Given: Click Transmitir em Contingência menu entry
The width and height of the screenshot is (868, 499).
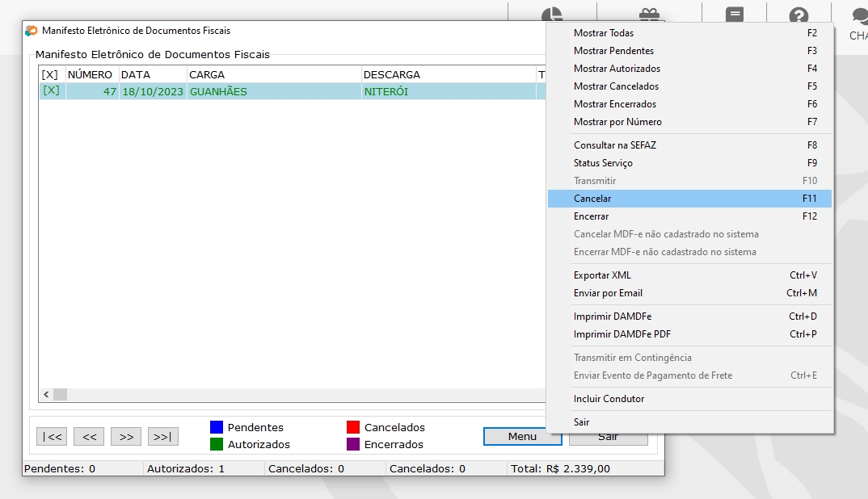Looking at the screenshot, I should click(x=689, y=358).
